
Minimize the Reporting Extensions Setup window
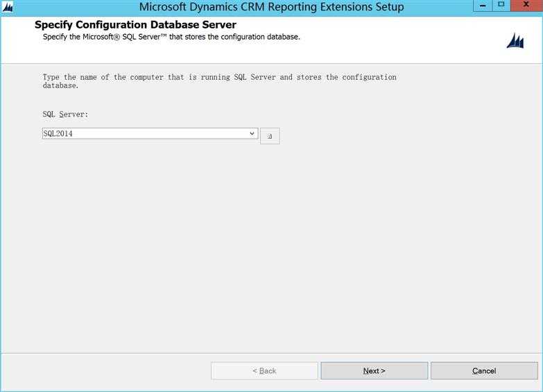click(x=483, y=5)
